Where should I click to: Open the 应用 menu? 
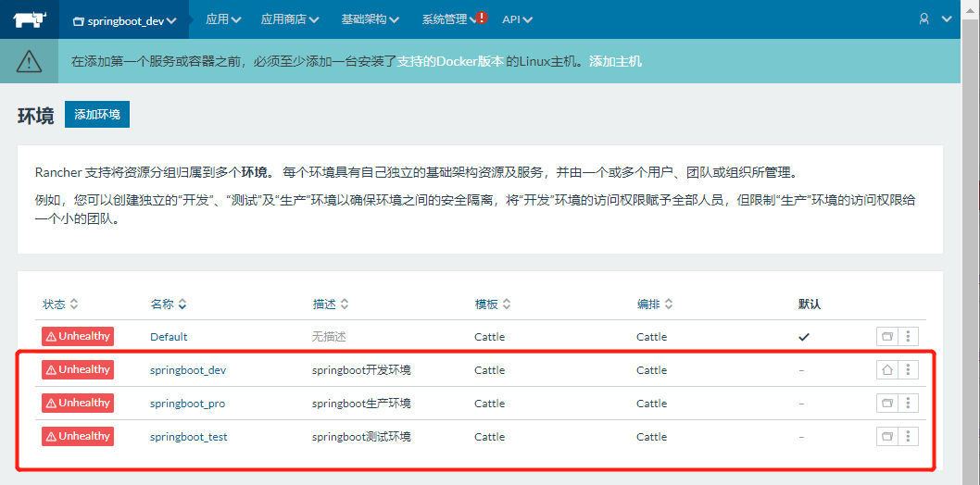224,19
